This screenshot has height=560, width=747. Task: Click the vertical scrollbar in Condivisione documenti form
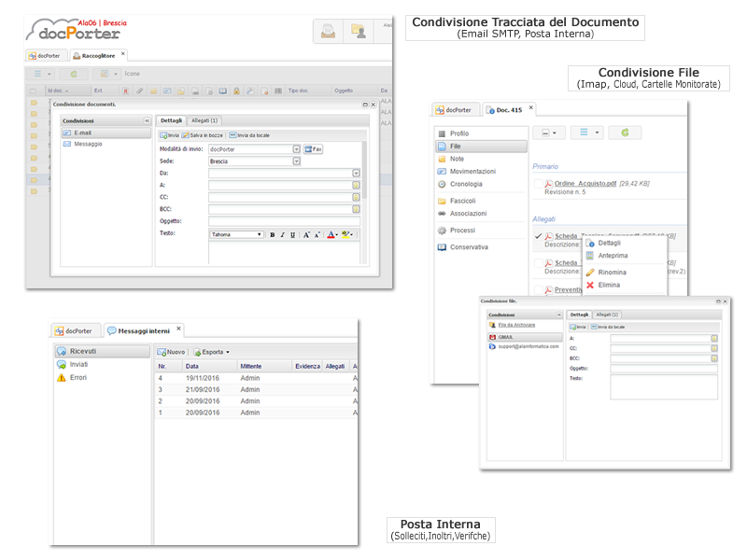click(364, 172)
